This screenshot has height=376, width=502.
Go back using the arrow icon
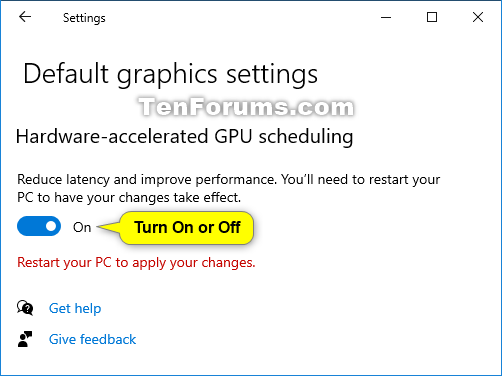pyautogui.click(x=25, y=17)
